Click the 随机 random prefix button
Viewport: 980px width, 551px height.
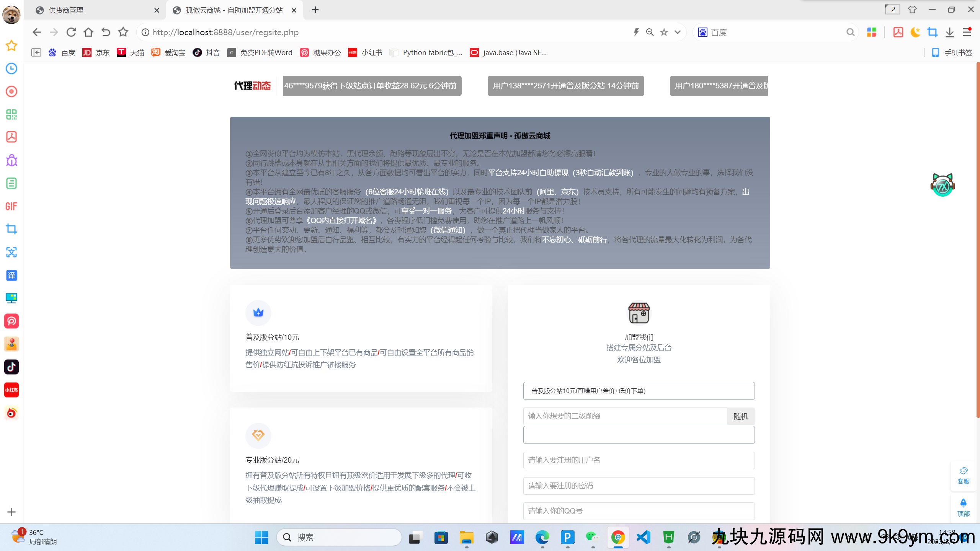click(740, 416)
